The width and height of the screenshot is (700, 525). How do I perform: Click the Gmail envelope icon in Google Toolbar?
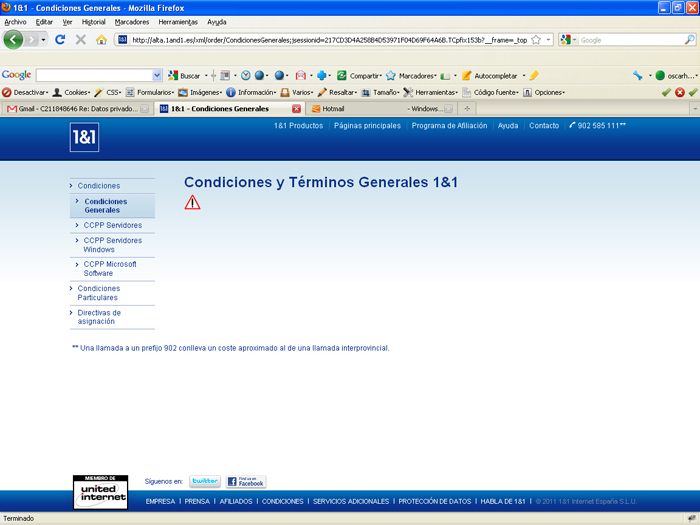(301, 75)
